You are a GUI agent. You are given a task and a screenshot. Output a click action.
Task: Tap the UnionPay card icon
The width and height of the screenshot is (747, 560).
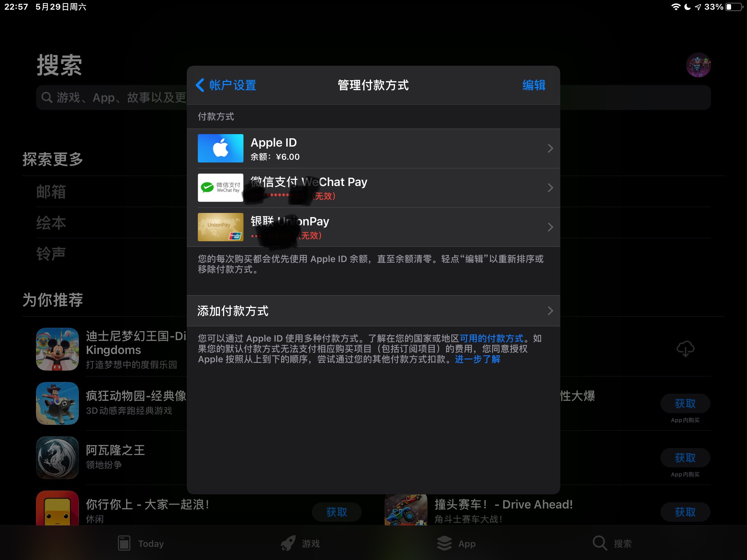220,227
